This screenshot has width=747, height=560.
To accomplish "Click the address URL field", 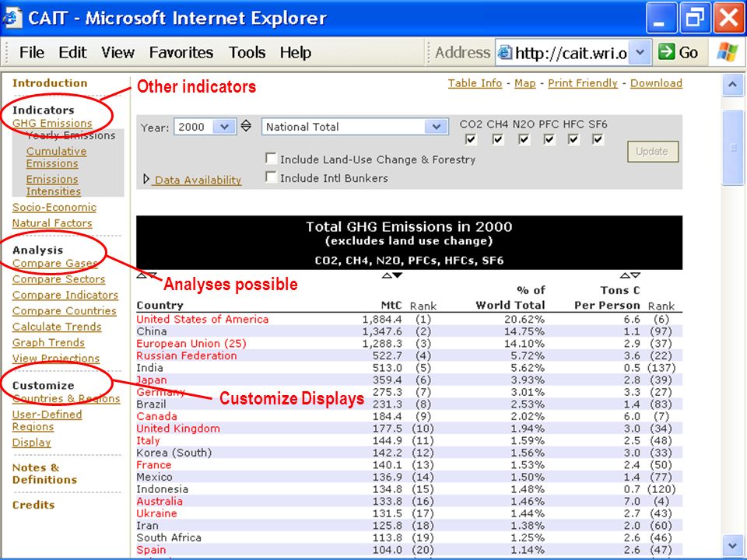I will coord(570,53).
